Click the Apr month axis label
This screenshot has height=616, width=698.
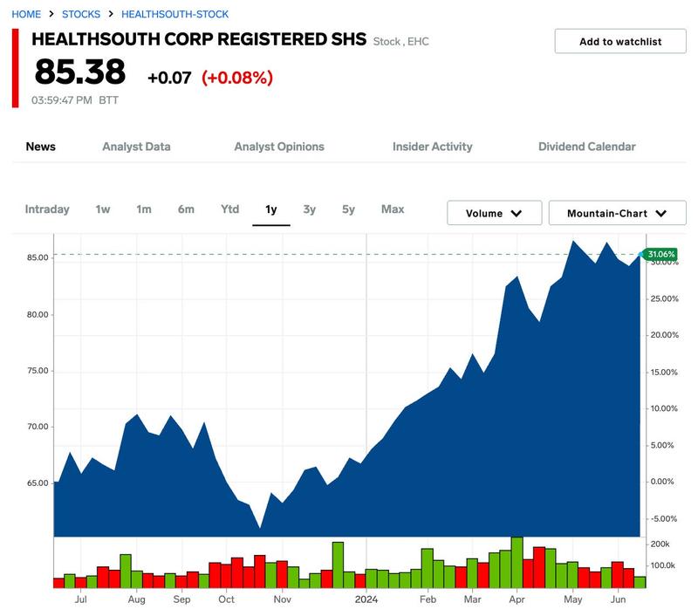(517, 599)
